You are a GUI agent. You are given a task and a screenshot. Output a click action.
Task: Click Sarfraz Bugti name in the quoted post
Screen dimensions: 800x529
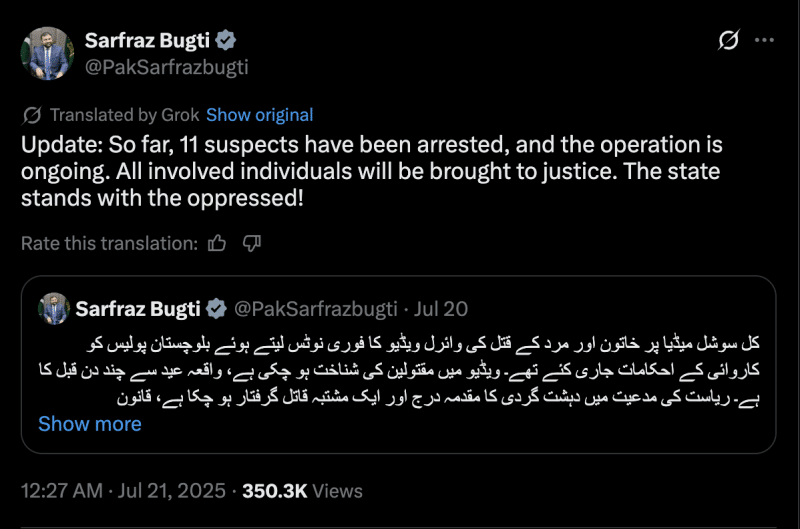[138, 308]
